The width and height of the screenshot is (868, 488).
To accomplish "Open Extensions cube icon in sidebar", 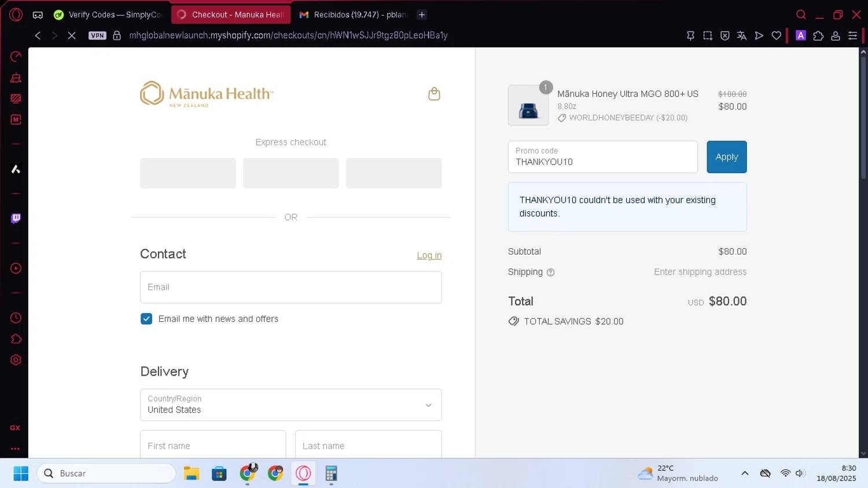I will [x=16, y=339].
